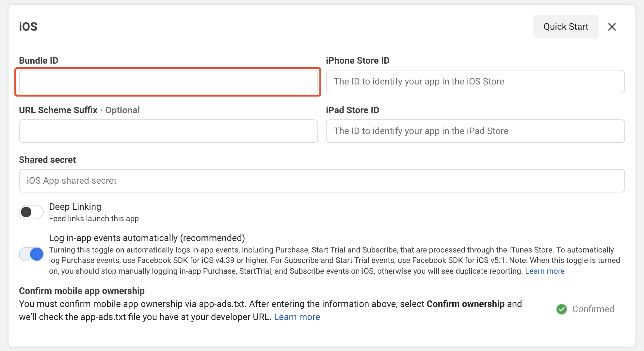Click the Bundle ID label

pyautogui.click(x=39, y=61)
